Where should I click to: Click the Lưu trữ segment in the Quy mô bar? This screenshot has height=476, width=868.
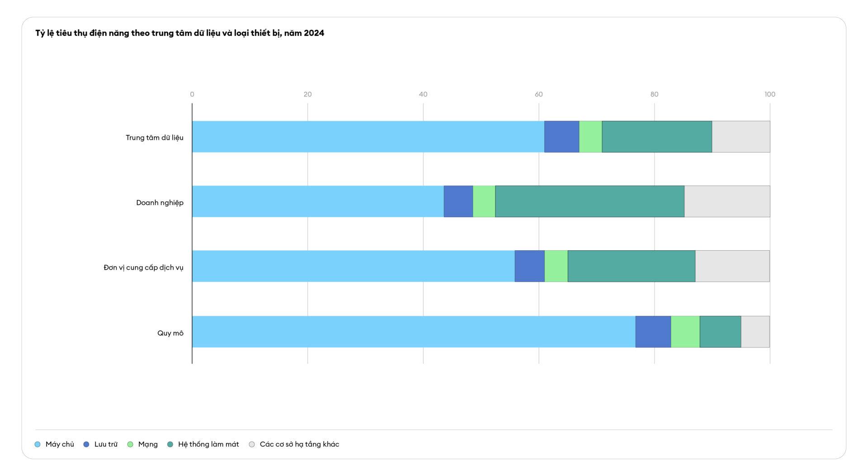coord(653,332)
